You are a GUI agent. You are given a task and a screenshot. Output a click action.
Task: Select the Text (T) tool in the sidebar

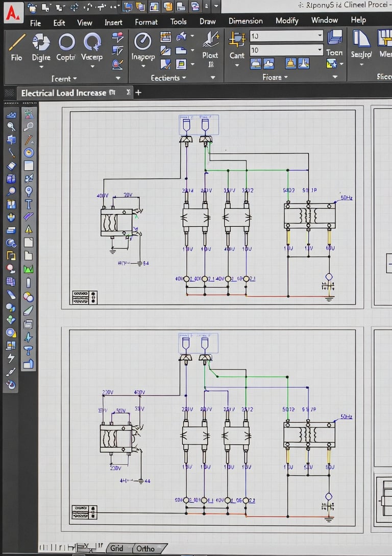pyautogui.click(x=29, y=204)
